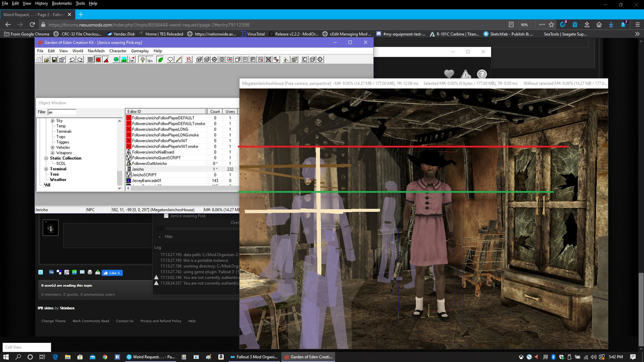
Task: Click the Contact Us footer link
Action: coord(125,321)
